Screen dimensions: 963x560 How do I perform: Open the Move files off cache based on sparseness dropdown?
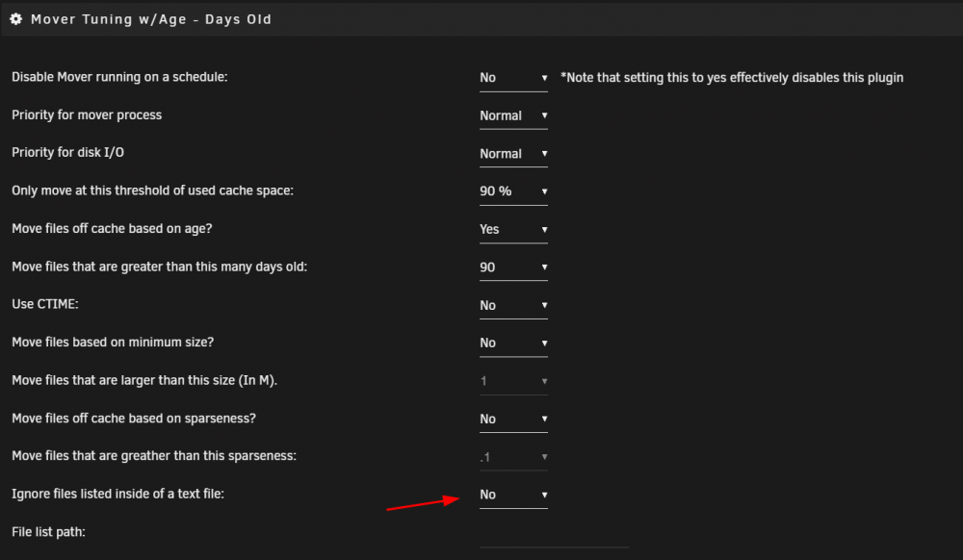coord(513,419)
